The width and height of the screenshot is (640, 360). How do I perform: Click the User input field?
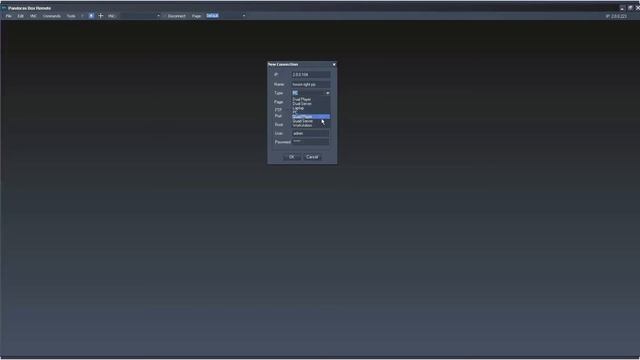(x=311, y=133)
